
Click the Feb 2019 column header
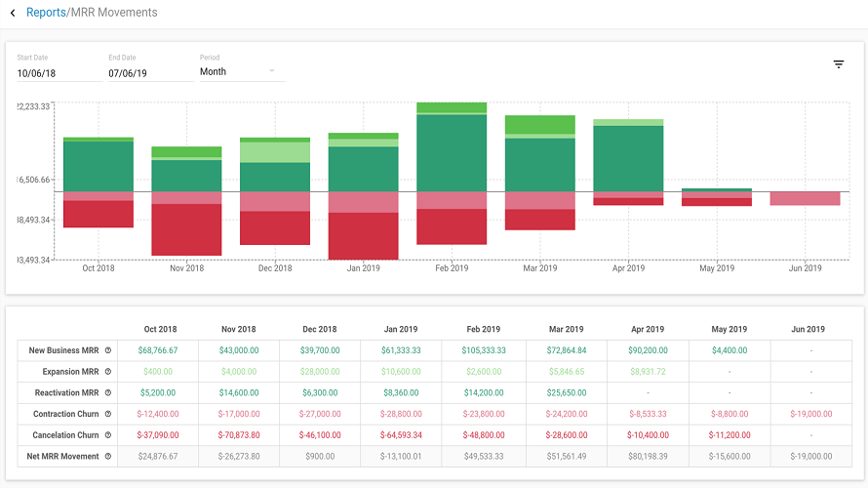pyautogui.click(x=484, y=329)
